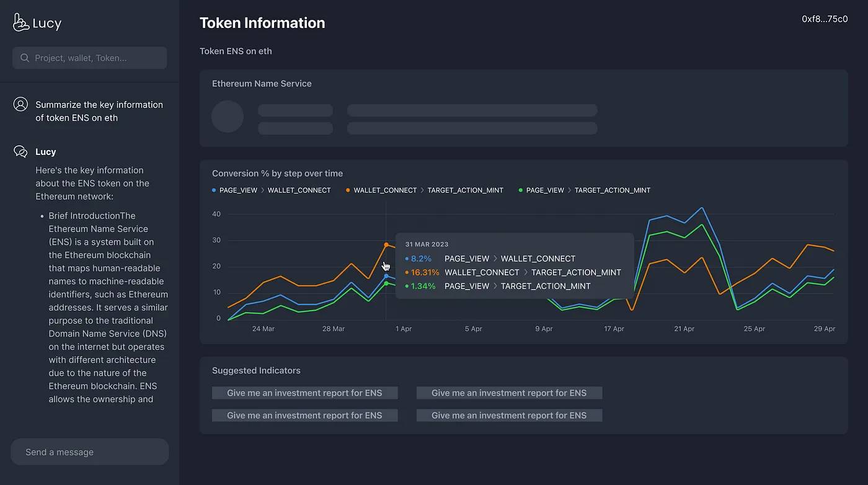Screen dimensions: 868x485
Task: Click the top-left investment report suggestion button
Action: [304, 393]
